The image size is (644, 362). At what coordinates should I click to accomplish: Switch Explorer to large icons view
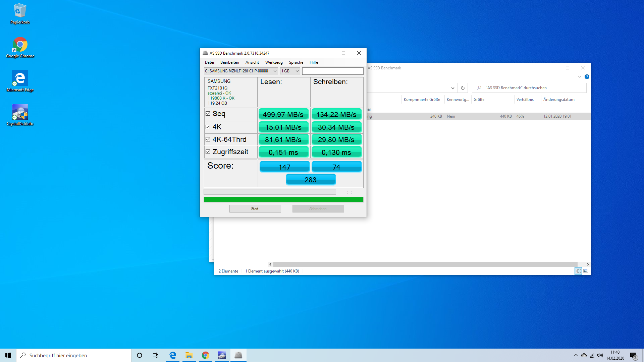coord(586,271)
